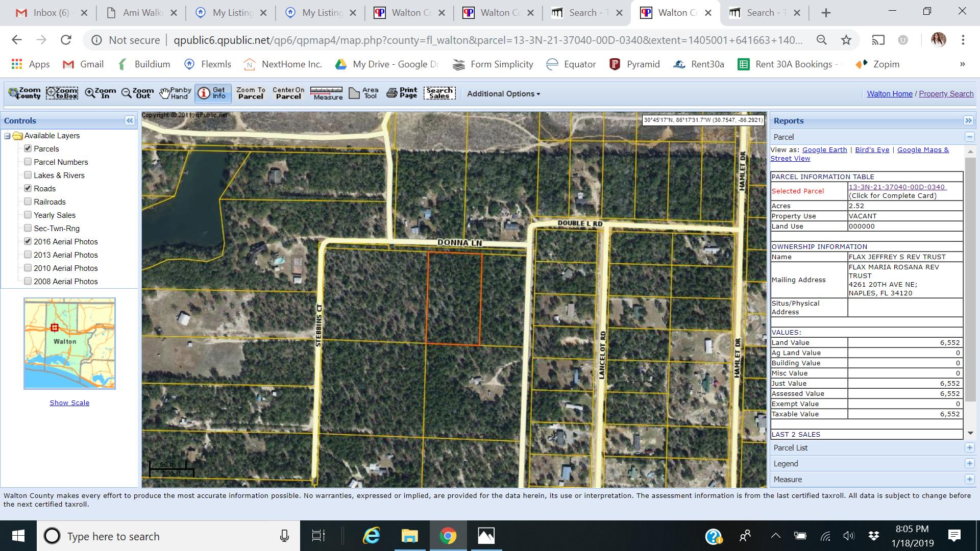This screenshot has width=980, height=551.
Task: Select the Pan by Hand tool
Action: [x=175, y=93]
